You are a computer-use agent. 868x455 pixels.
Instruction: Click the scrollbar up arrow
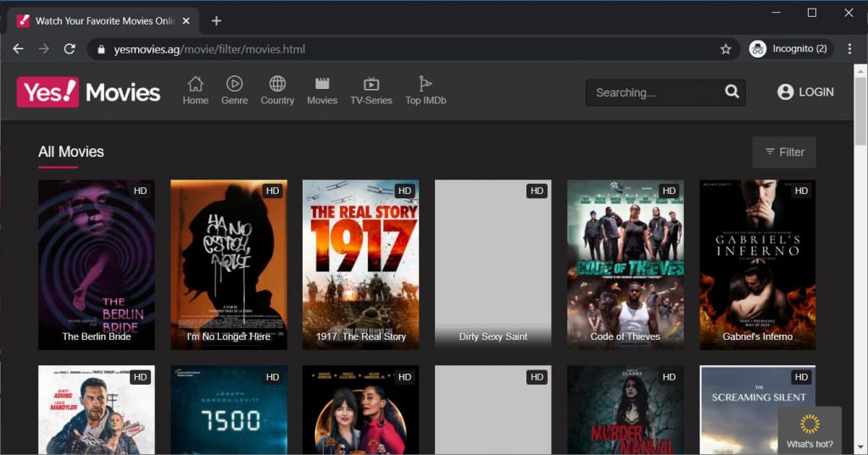point(860,70)
